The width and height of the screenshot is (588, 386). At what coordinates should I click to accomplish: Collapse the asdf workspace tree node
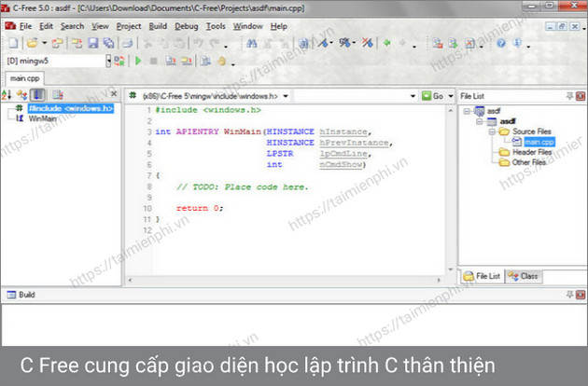468,110
